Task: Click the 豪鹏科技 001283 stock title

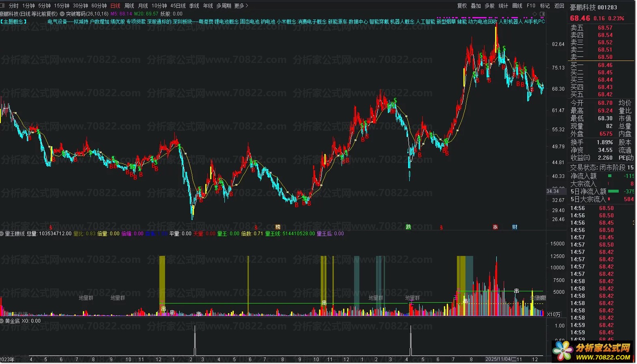Action: click(x=593, y=7)
